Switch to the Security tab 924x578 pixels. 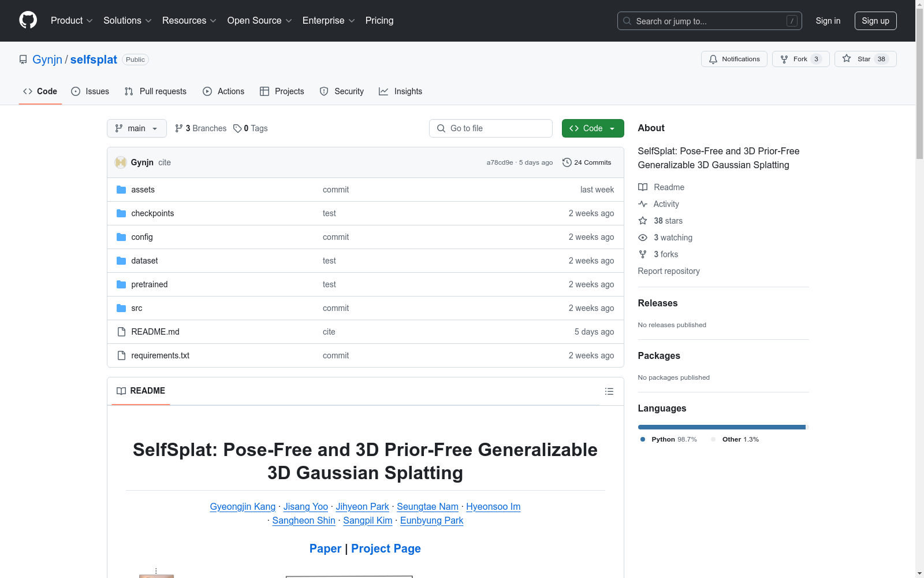point(342,91)
